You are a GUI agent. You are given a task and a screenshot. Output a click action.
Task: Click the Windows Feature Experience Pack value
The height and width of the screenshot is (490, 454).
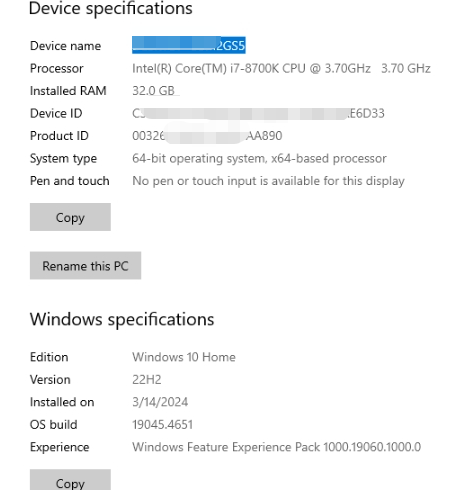point(277,447)
